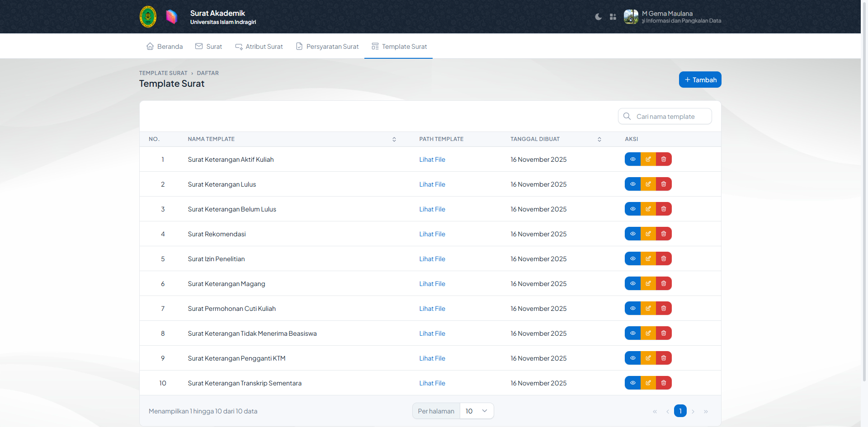The image size is (868, 427).
Task: Toggle dark mode with the moon icon
Action: pyautogui.click(x=598, y=17)
